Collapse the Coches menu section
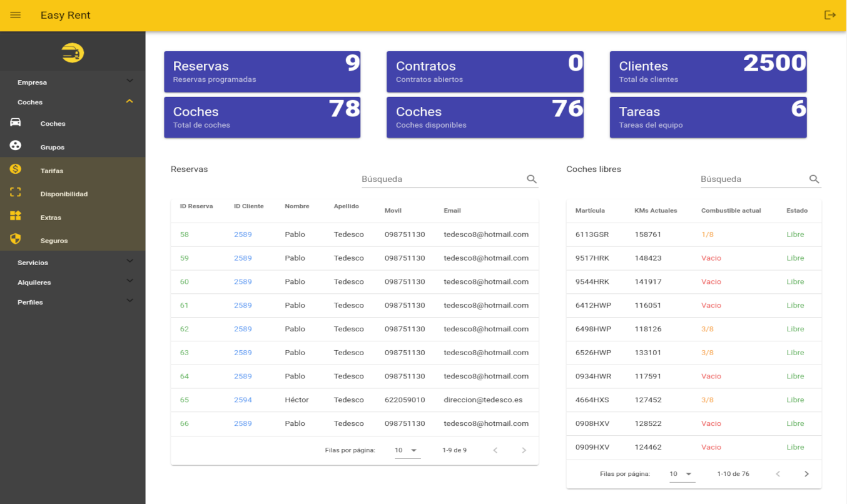 73,102
